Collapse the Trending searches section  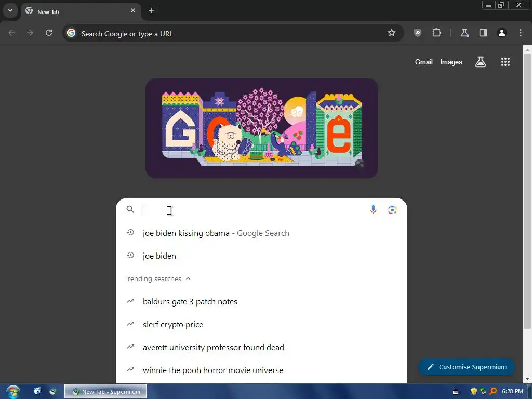tap(188, 278)
